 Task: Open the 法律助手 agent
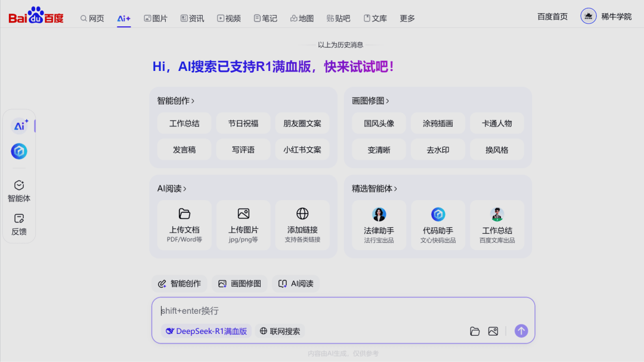379,225
